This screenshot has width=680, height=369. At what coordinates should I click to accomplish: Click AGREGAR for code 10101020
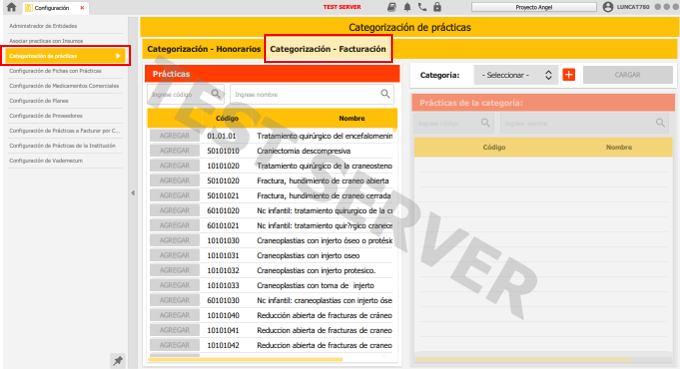pyautogui.click(x=174, y=166)
